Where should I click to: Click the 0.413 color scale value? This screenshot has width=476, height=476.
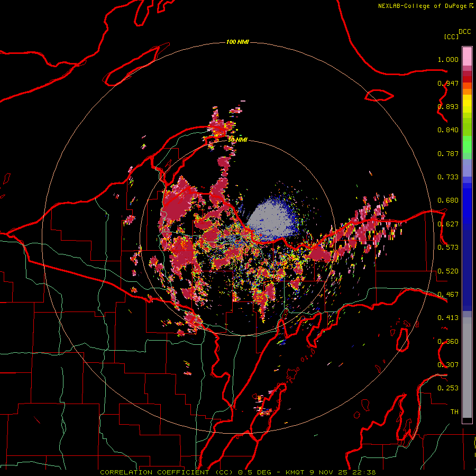pyautogui.click(x=448, y=318)
